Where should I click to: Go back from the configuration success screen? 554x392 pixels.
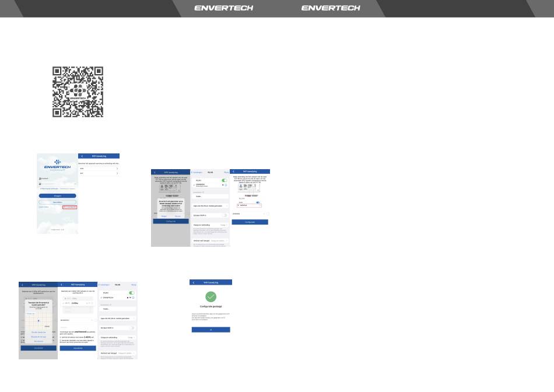point(194,282)
